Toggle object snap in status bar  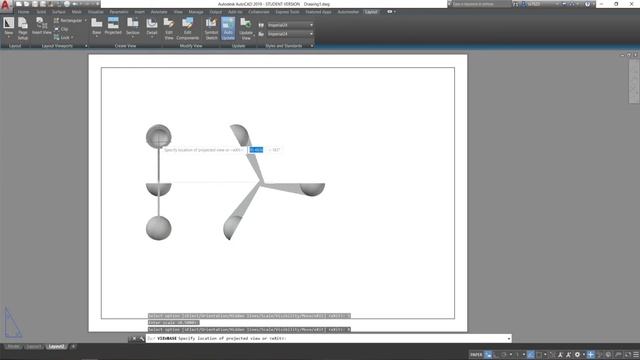pyautogui.click(x=539, y=355)
